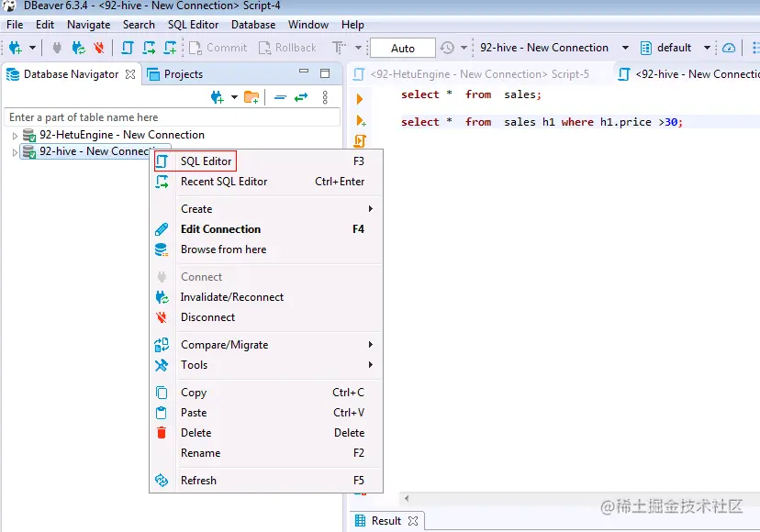Select SQL Editor in the context menu
The width and height of the screenshot is (760, 532).
tap(265, 161)
